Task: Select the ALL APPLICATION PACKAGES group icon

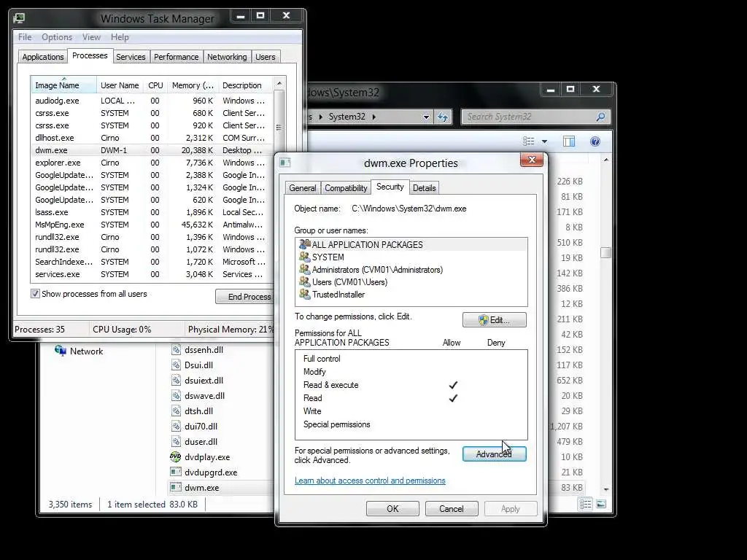Action: click(304, 244)
